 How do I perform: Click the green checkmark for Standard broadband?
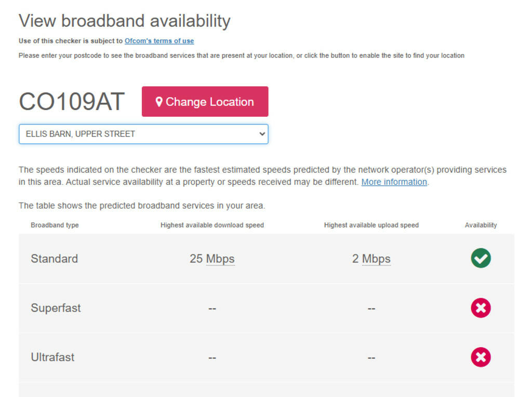[481, 258]
